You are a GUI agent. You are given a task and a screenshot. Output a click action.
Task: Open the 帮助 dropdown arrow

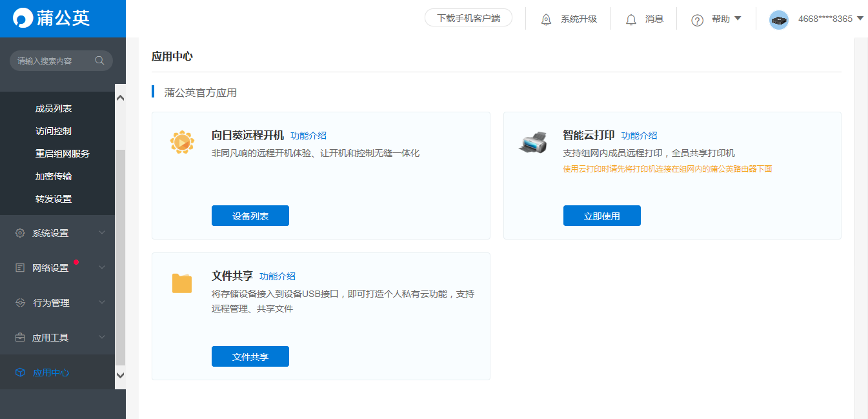(738, 19)
